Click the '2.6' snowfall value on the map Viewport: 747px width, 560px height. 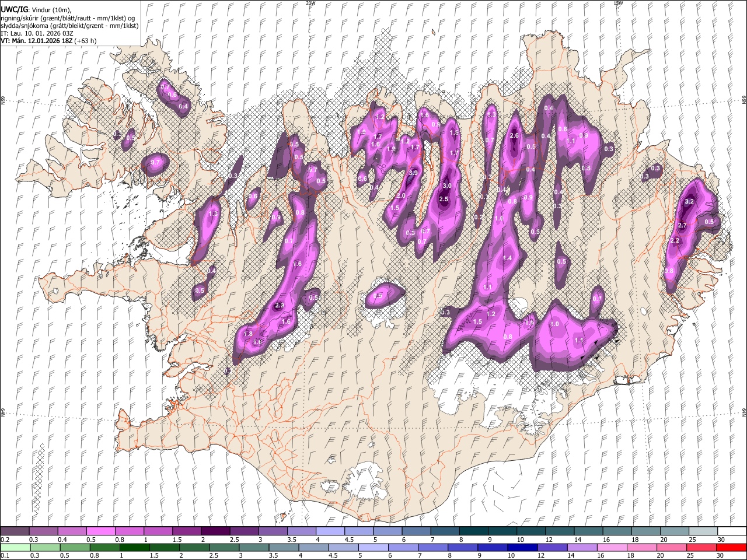pyautogui.click(x=514, y=136)
